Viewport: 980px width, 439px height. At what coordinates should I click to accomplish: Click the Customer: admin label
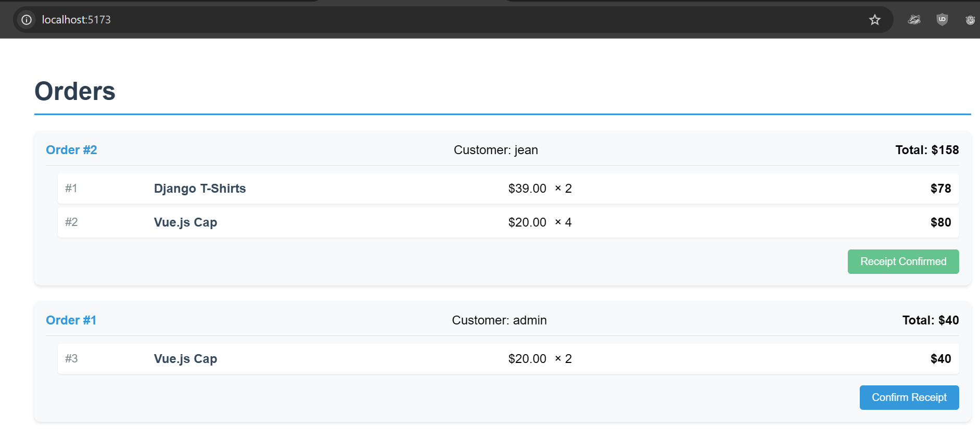tap(499, 320)
